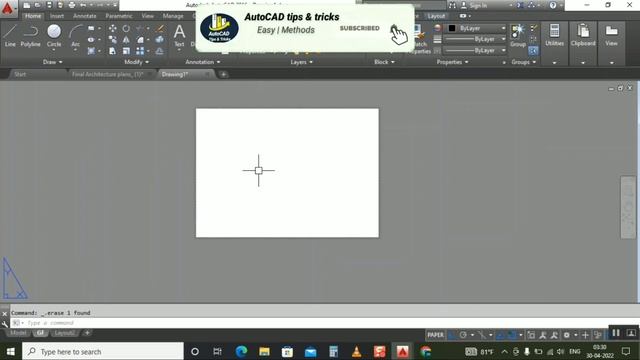
Task: Click the Sign In button
Action: point(474,5)
